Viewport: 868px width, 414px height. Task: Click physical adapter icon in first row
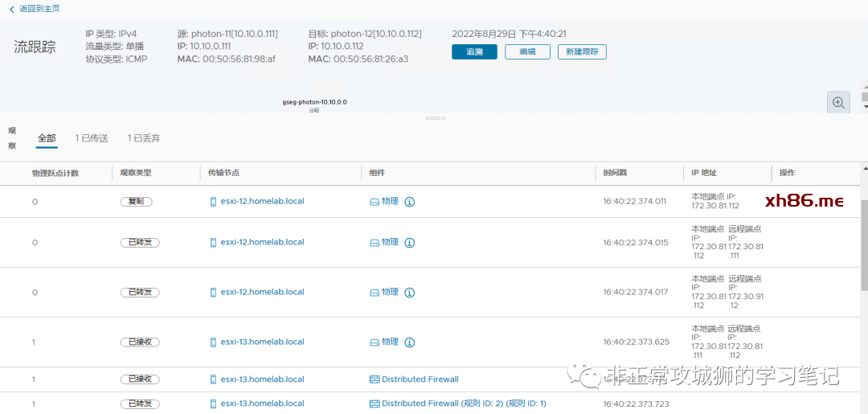pos(374,202)
